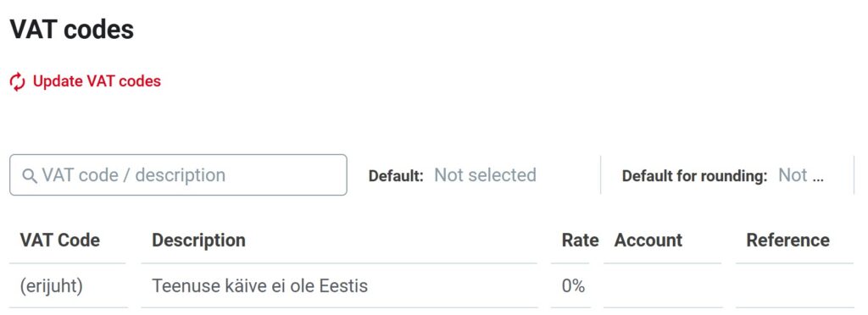Click the Update VAT codes link

pyautogui.click(x=97, y=81)
